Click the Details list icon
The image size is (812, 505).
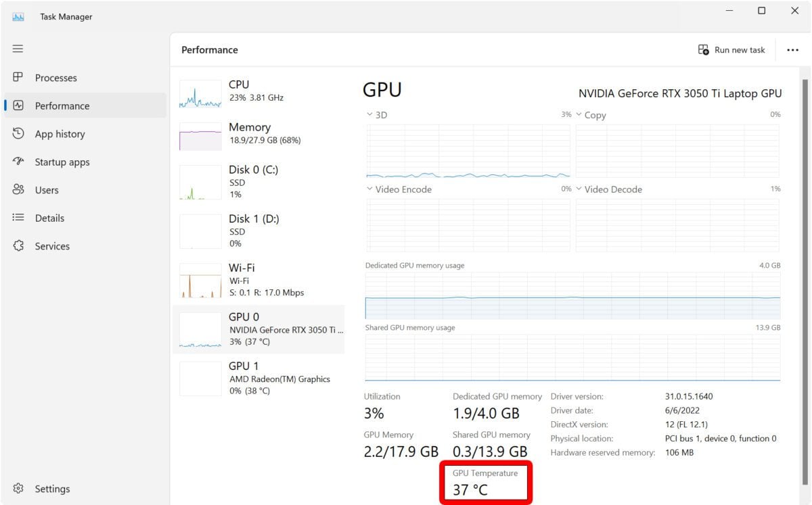(x=18, y=218)
